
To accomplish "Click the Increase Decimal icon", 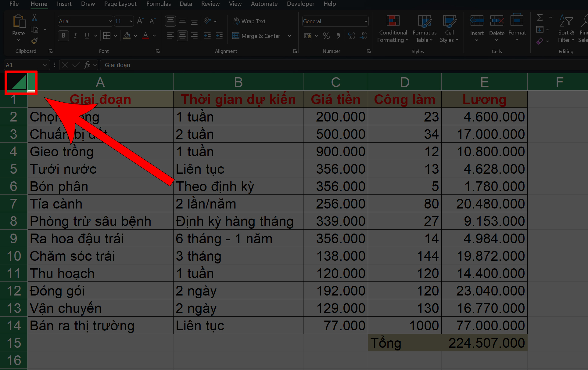I will pos(351,36).
